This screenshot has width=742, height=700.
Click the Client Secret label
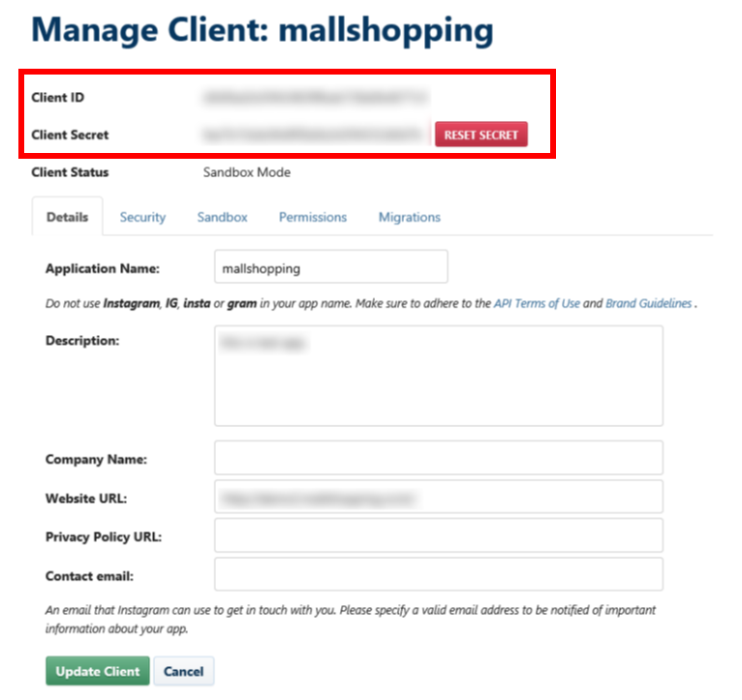coord(70,135)
